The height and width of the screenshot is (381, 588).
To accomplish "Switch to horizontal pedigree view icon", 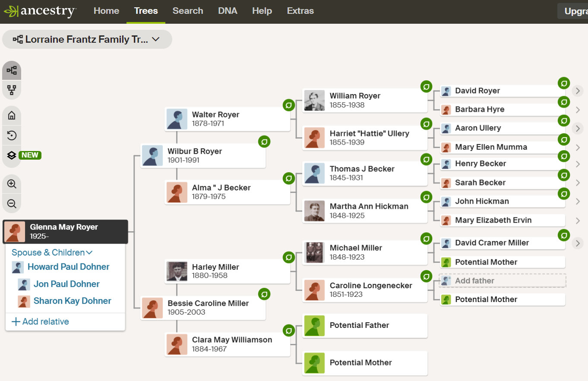I will [12, 70].
